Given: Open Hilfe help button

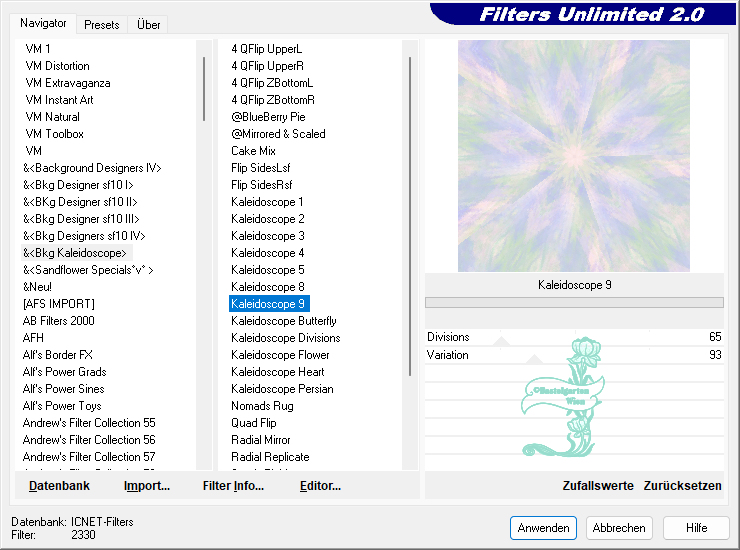Looking at the screenshot, I should click(696, 528).
